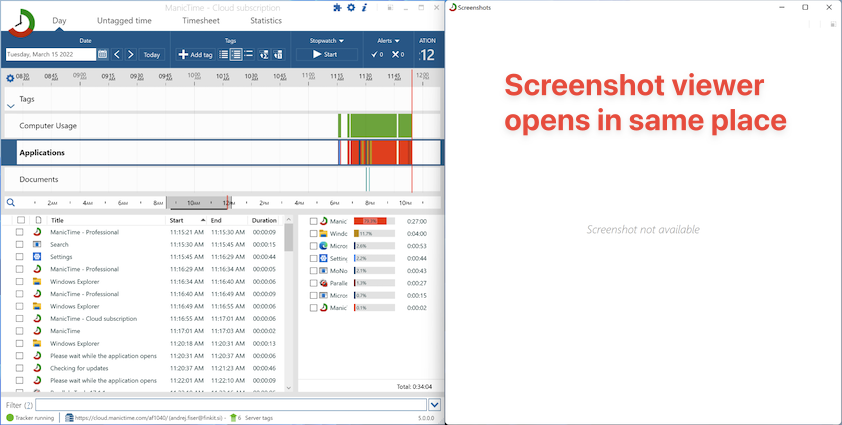842x425 pixels.
Task: Select the third tag list view icon
Action: click(x=249, y=54)
